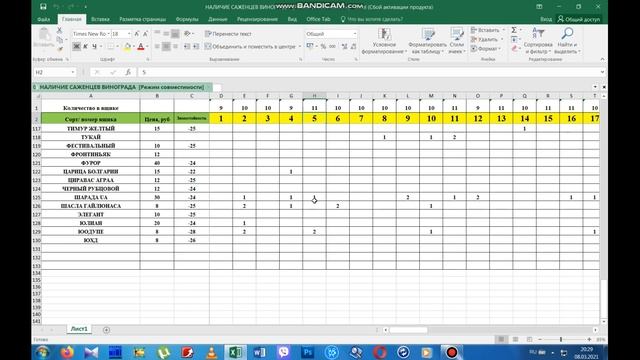
Task: Click Sign in (Вход) link
Action: pos(546,19)
